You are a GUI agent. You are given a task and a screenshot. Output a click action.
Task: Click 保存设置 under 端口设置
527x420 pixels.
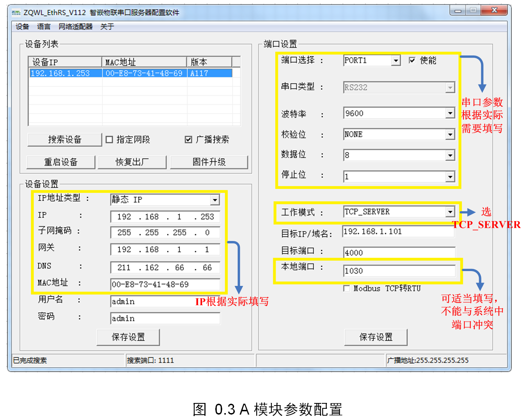[375, 337]
